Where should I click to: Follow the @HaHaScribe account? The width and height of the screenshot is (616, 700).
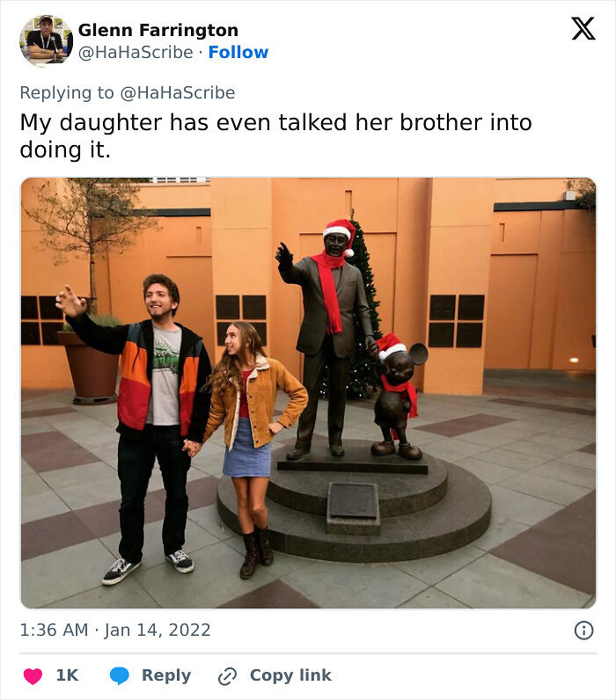[x=238, y=52]
